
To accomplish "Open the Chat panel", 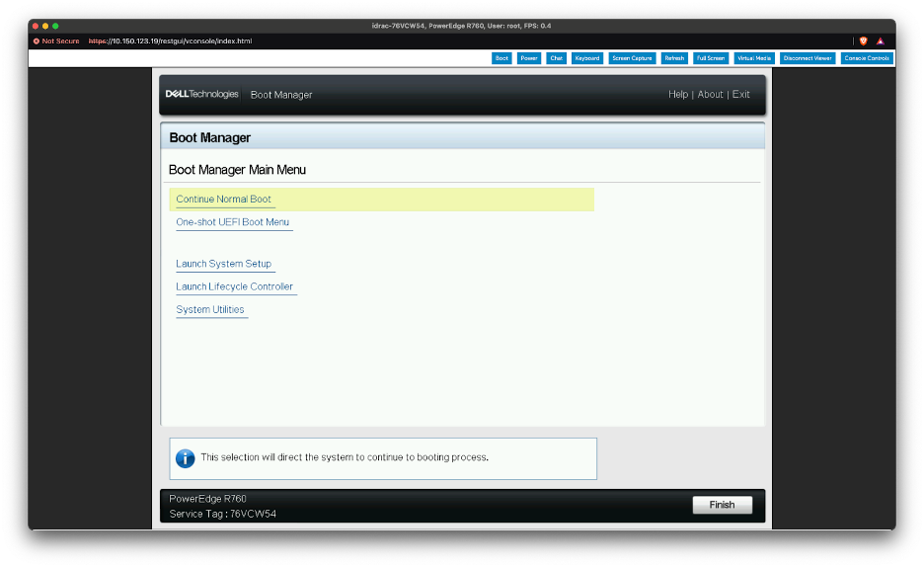I will point(557,58).
